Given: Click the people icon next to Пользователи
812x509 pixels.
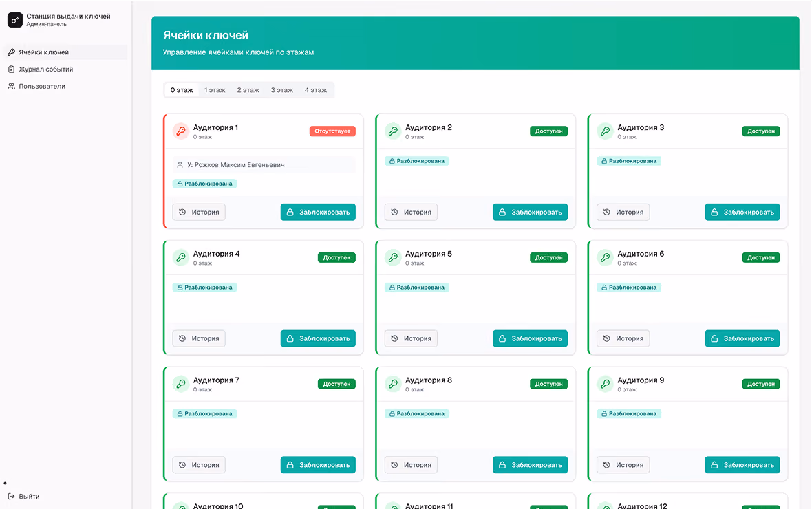Looking at the screenshot, I should (12, 87).
